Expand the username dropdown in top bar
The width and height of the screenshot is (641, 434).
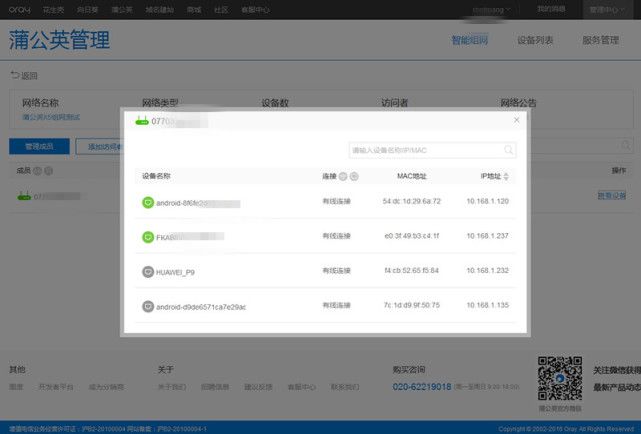tap(492, 9)
